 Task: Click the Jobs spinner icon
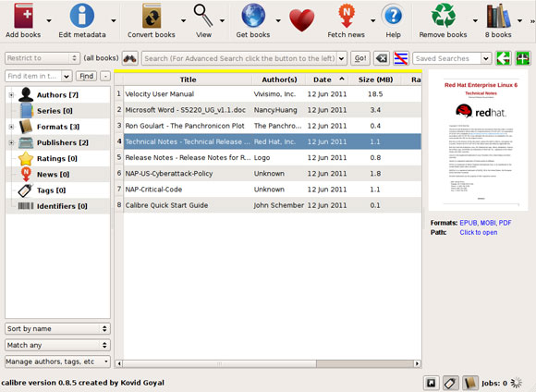517,383
